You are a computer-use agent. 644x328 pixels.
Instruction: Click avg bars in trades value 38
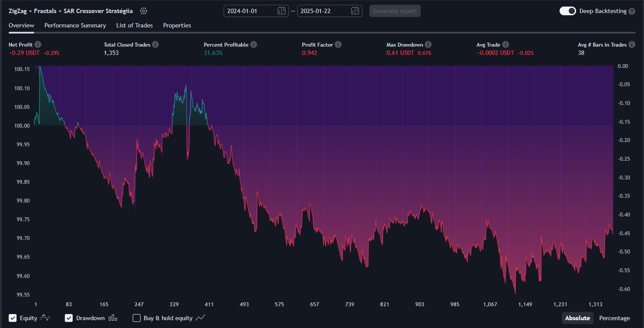click(581, 53)
